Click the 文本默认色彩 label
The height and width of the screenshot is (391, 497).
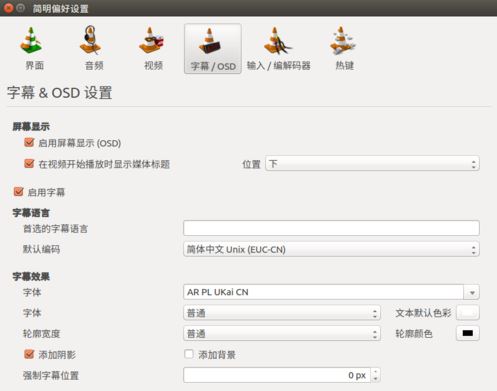click(423, 313)
